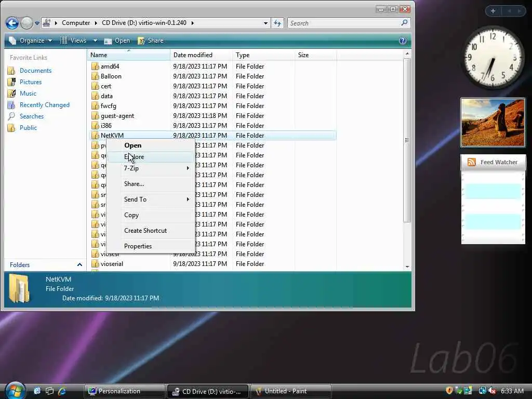Open Recently Changed favorite link
532x399 pixels.
click(x=45, y=105)
